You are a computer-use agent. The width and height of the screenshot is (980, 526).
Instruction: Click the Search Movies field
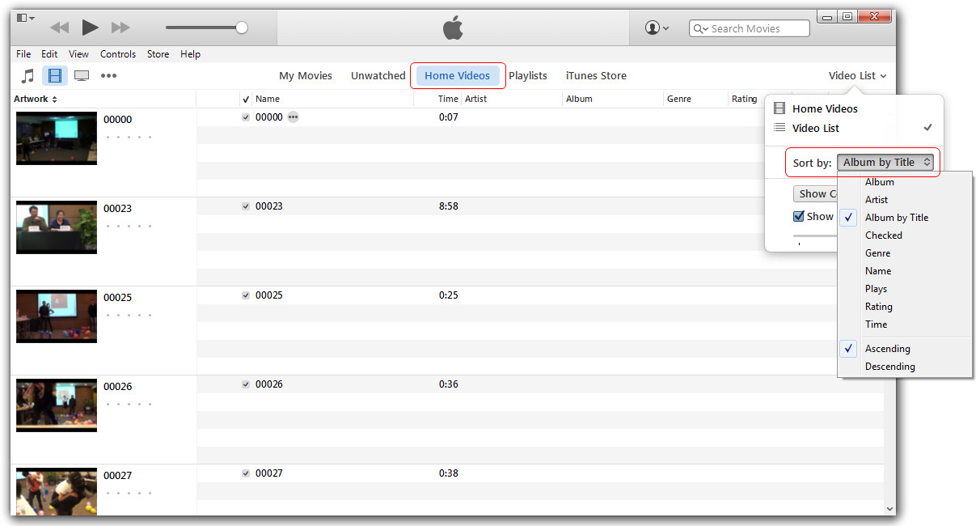click(x=749, y=28)
